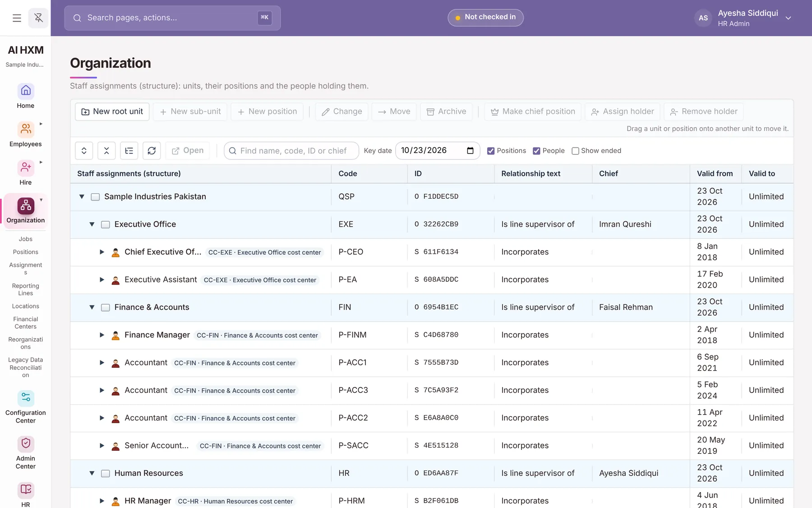812x508 pixels.
Task: Check the Finance & Accounts row checkbox
Action: (105, 308)
